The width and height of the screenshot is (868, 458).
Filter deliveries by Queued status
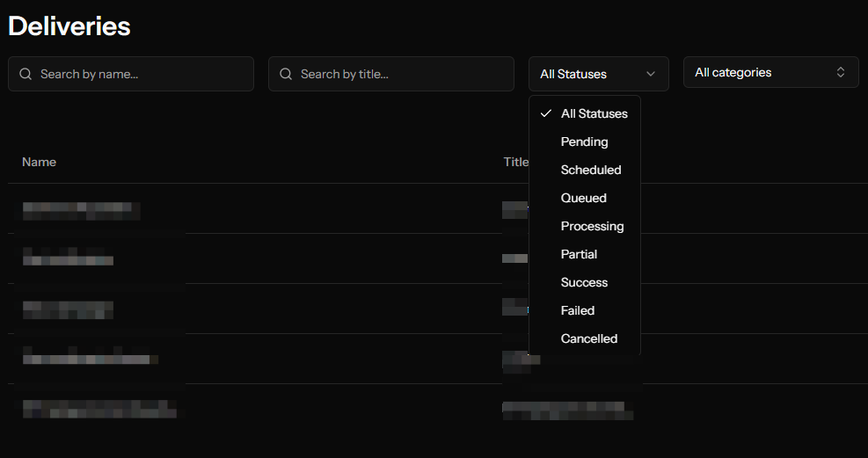click(x=584, y=198)
